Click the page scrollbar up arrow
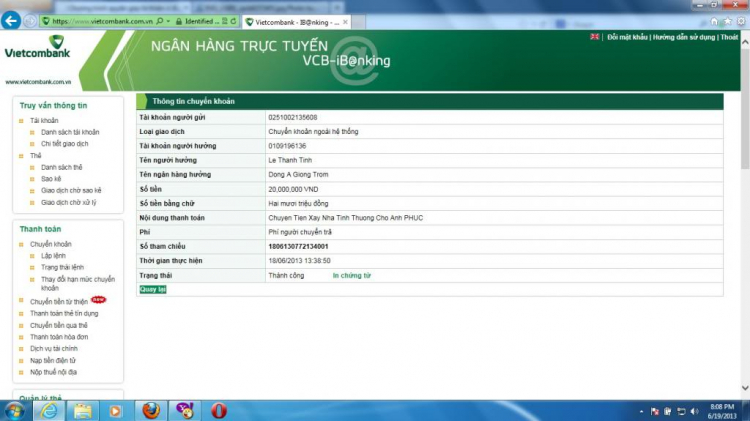This screenshot has height=421, width=750. 745,42
